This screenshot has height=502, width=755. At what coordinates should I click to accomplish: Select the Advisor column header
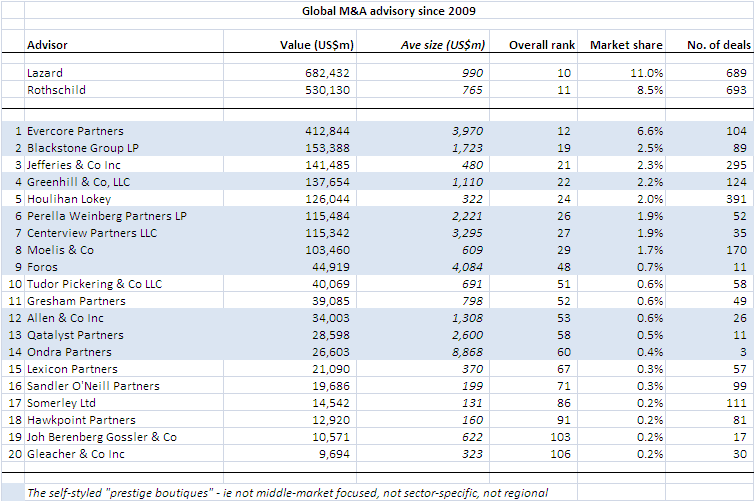[48, 46]
